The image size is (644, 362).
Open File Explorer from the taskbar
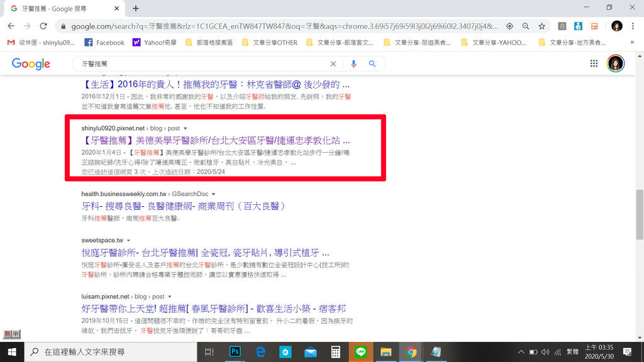pos(386,352)
